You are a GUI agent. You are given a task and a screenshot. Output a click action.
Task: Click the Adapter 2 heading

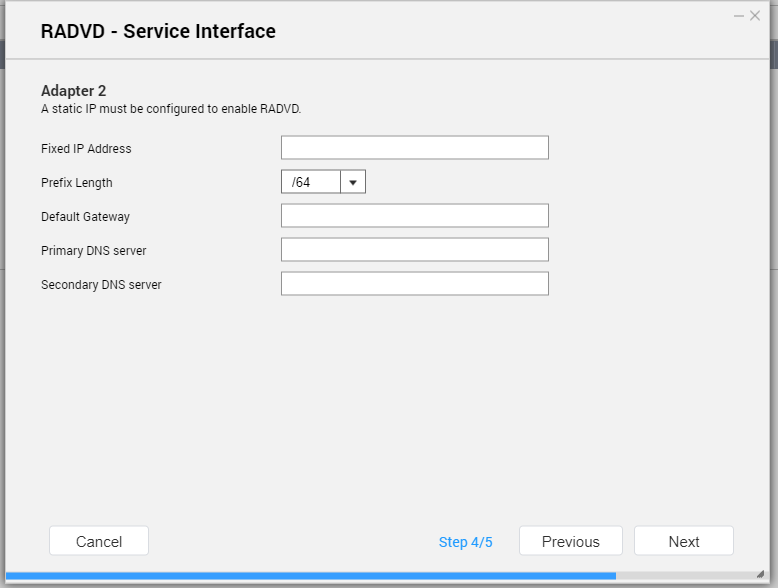[73, 91]
